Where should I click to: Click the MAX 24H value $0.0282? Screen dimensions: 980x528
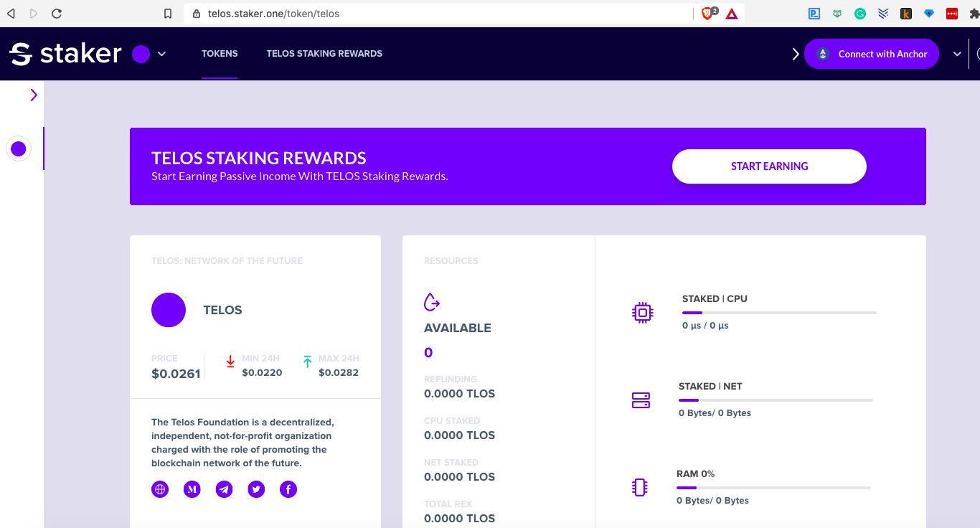pos(339,372)
